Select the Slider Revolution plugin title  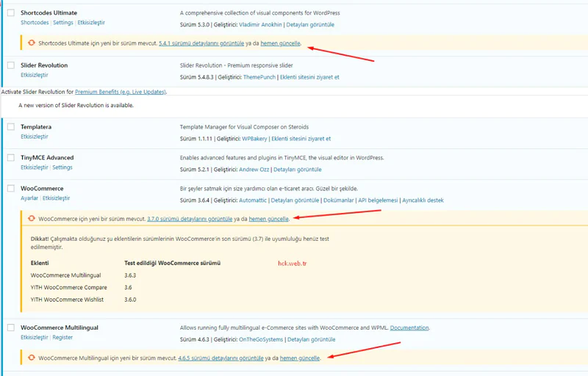coord(44,65)
